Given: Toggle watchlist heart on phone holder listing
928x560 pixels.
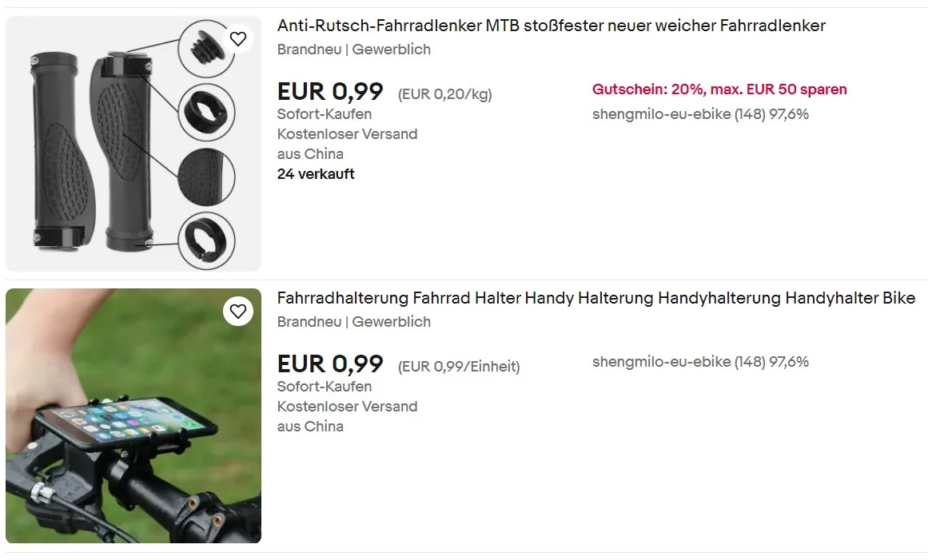Looking at the screenshot, I should coord(238,311).
